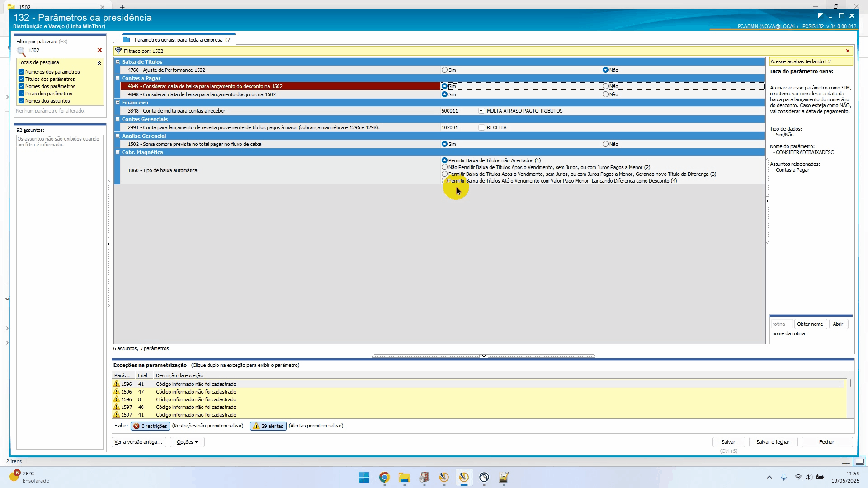Click the 'Salvar e fechar' button
The image size is (868, 488).
[x=773, y=442]
